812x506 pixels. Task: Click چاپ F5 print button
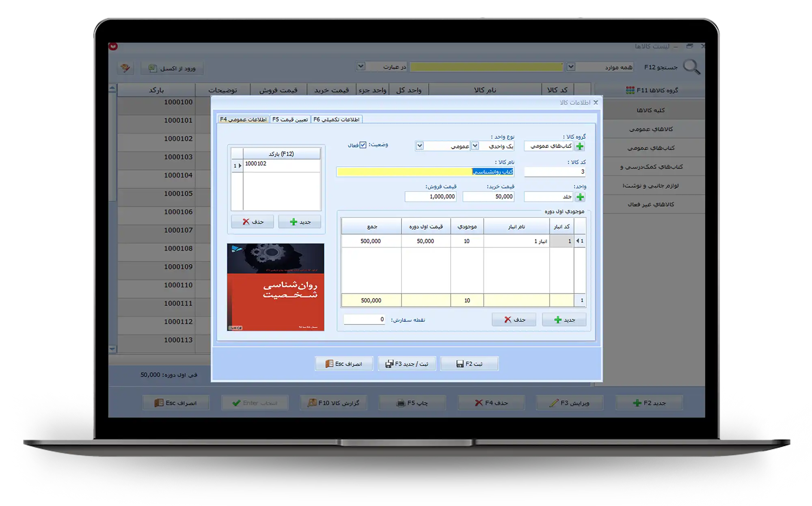(412, 403)
